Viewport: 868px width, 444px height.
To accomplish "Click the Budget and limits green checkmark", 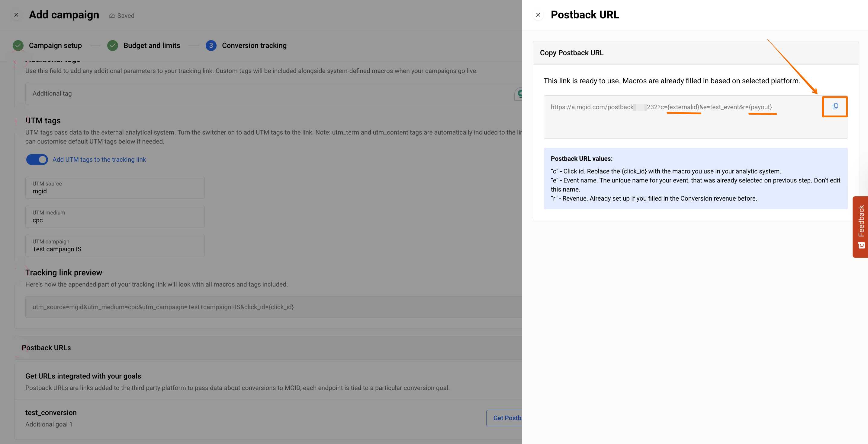I will tap(113, 46).
